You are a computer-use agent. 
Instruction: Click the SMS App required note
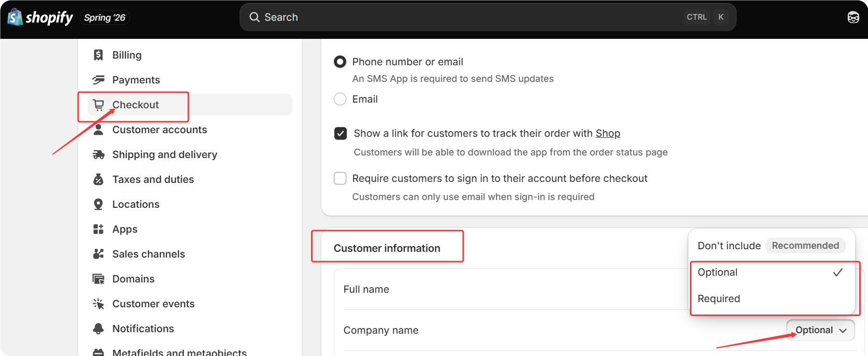coord(453,79)
